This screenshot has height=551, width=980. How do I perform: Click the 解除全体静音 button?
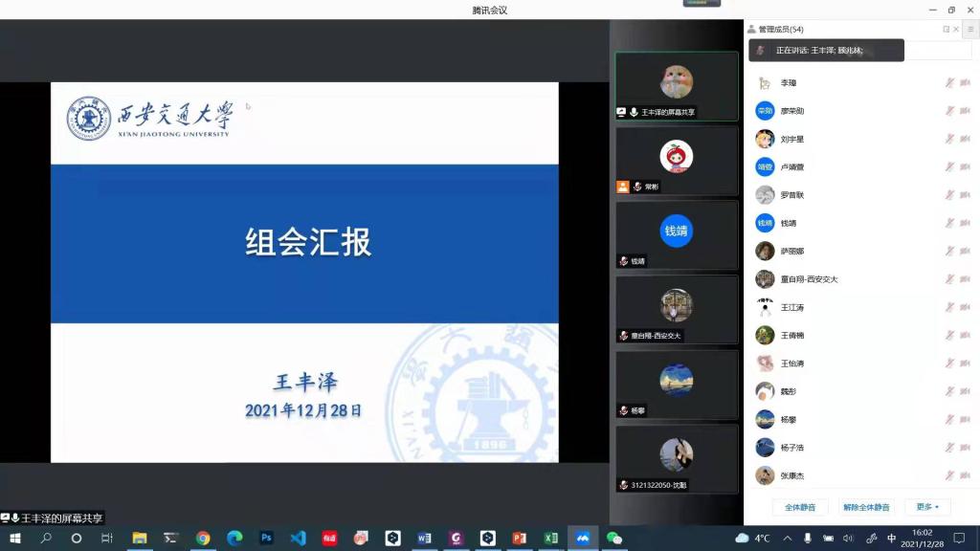866,507
